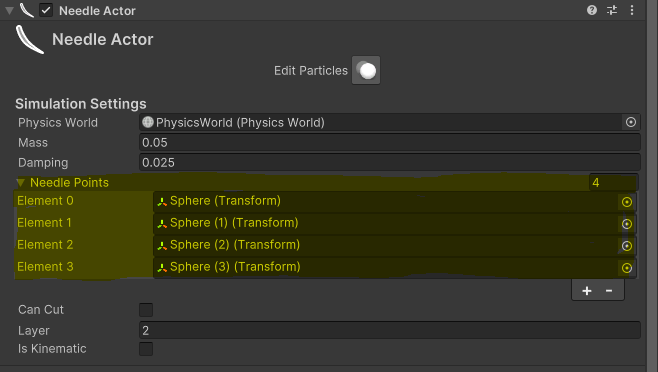Open object picker for Element 2
658x372 pixels.
tap(627, 246)
